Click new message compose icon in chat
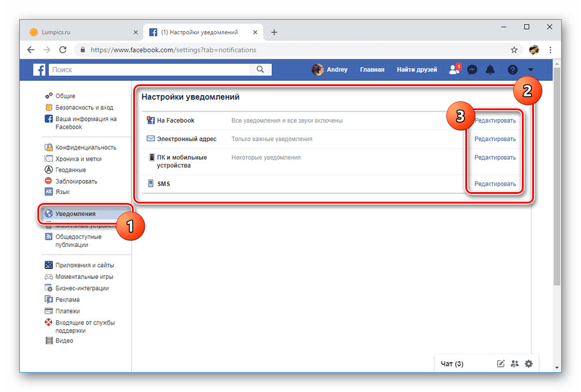The width and height of the screenshot is (581, 392). click(500, 363)
